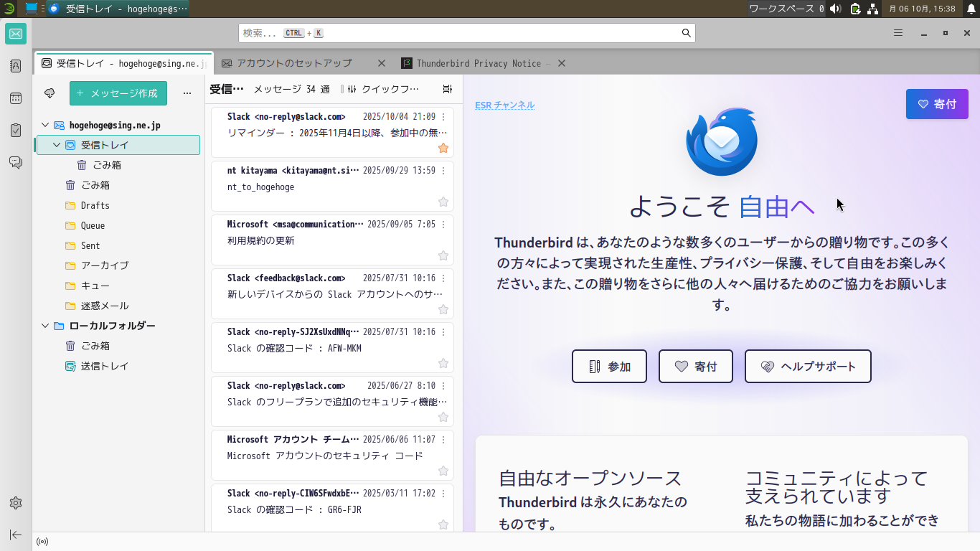Open the Tasks space
The width and height of the screenshot is (980, 551).
(16, 131)
